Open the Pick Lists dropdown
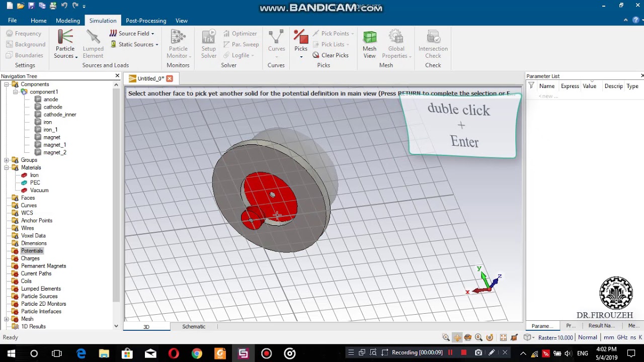Viewport: 644px width, 362px height. (x=331, y=44)
